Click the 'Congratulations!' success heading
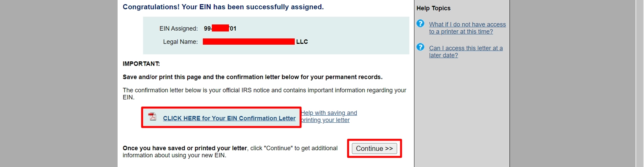The width and height of the screenshot is (644, 167). (223, 7)
